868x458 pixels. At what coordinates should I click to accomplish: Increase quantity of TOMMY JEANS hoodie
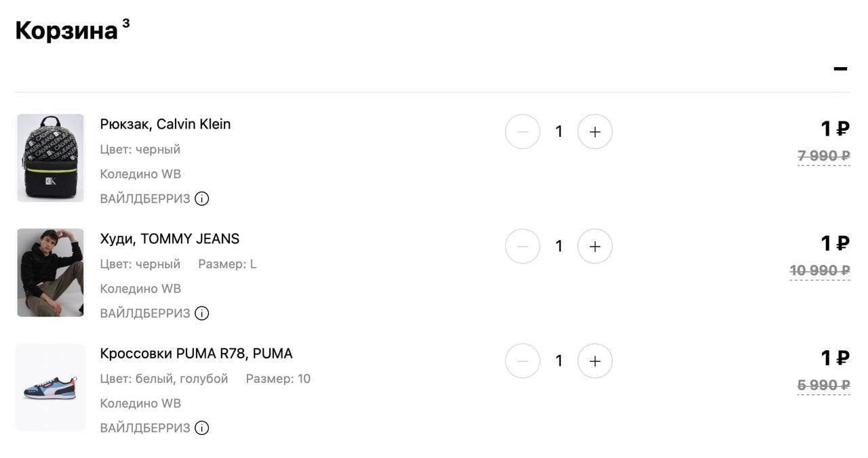[595, 246]
